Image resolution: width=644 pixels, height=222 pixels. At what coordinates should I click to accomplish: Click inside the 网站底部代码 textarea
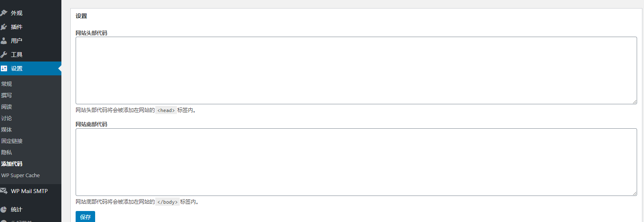[356, 162]
